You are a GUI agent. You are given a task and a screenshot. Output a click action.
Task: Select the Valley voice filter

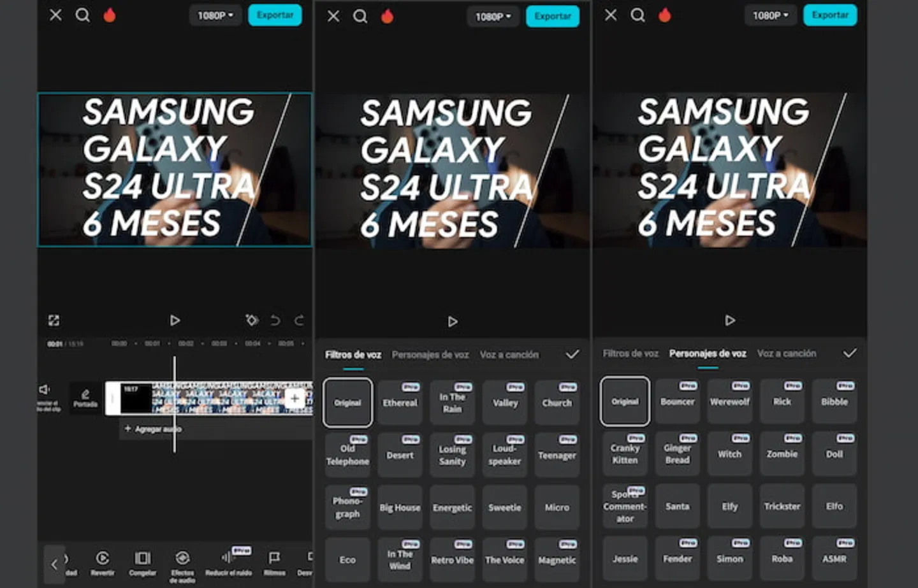click(505, 403)
